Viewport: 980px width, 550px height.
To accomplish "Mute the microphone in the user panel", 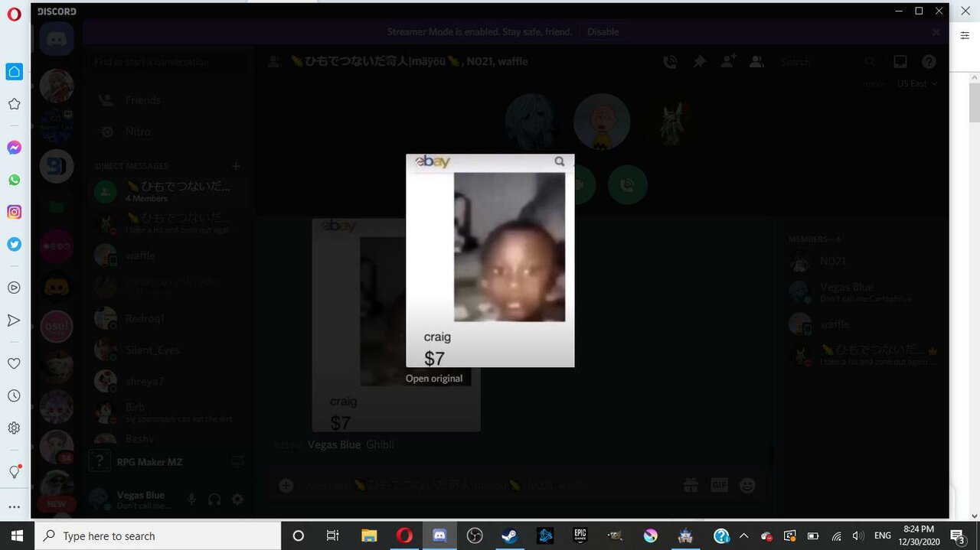I will tap(191, 500).
